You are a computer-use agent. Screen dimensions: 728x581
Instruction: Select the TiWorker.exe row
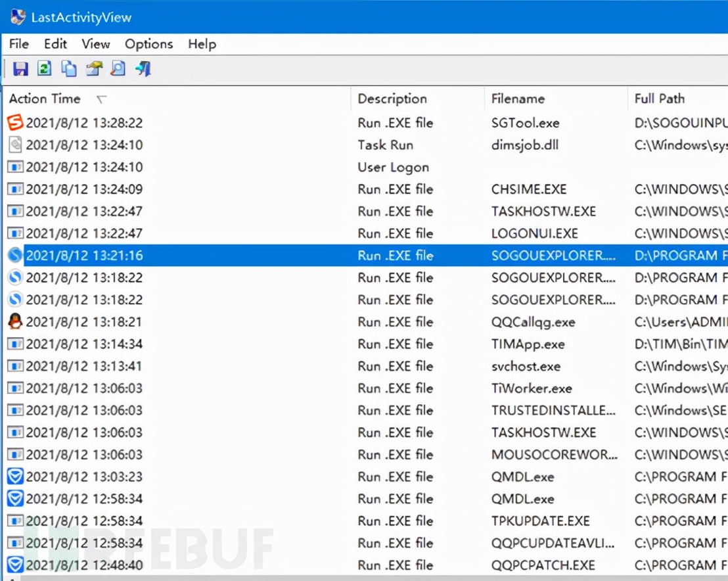[531, 388]
